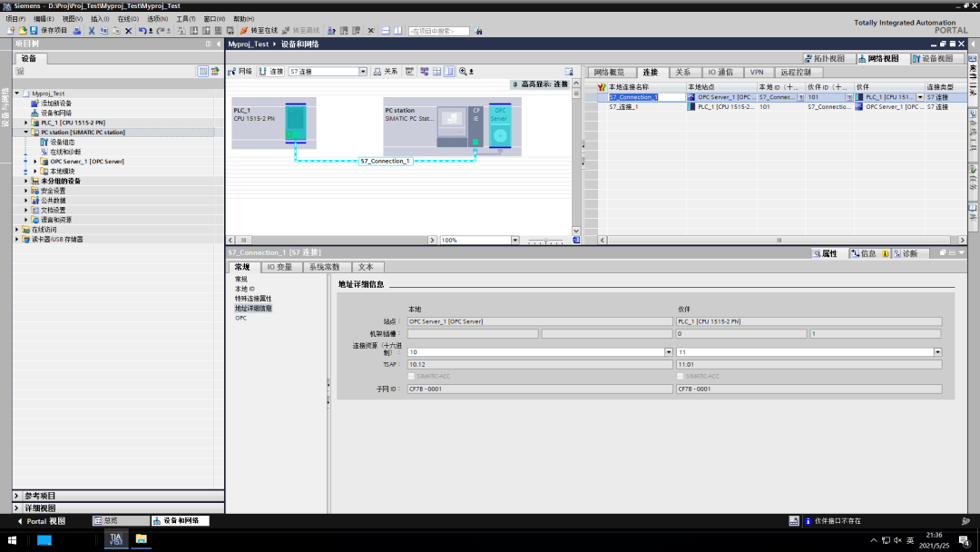Viewport: 980px width, 552px height.
Task: Click the Undo arrow icon
Action: coord(143,31)
